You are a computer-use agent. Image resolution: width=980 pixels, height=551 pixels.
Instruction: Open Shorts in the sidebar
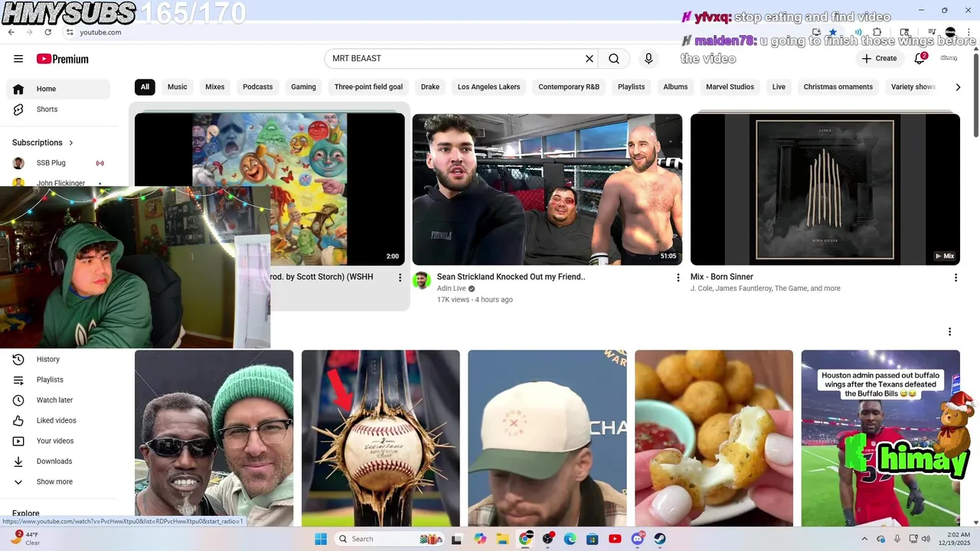(x=58, y=109)
